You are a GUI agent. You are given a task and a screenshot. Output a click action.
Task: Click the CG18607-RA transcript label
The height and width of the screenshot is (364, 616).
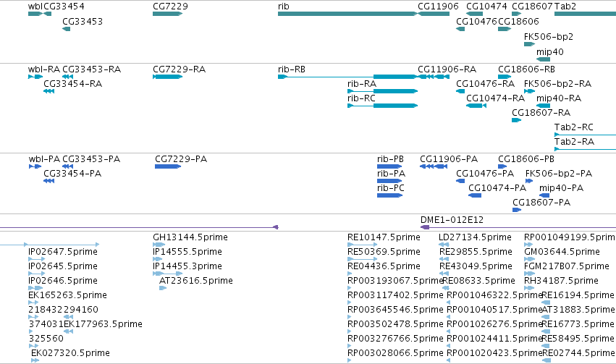click(x=541, y=113)
